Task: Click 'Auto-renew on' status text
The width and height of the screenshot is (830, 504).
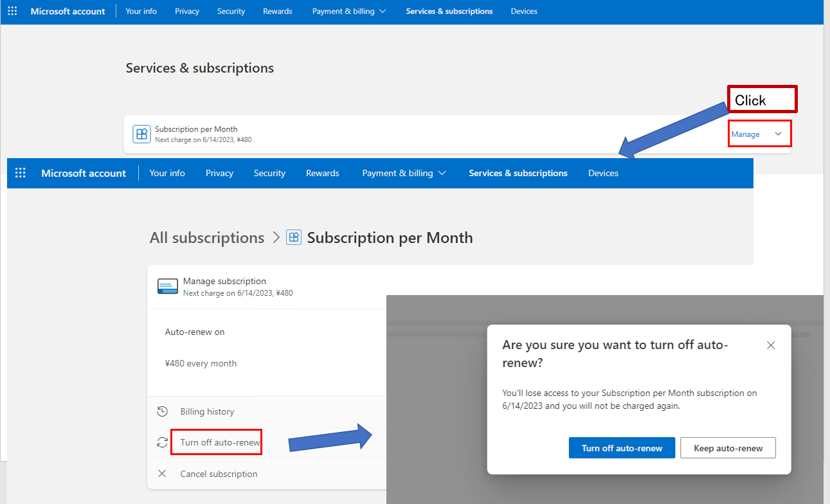Action: (x=195, y=332)
